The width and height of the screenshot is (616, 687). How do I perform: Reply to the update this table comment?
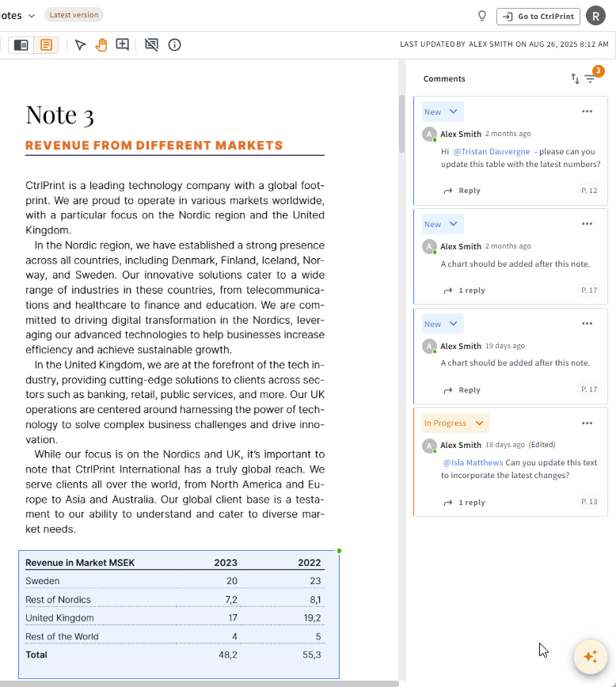coord(462,191)
